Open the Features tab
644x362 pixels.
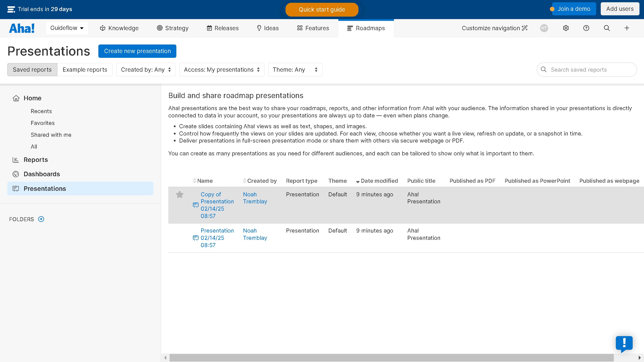tap(313, 28)
